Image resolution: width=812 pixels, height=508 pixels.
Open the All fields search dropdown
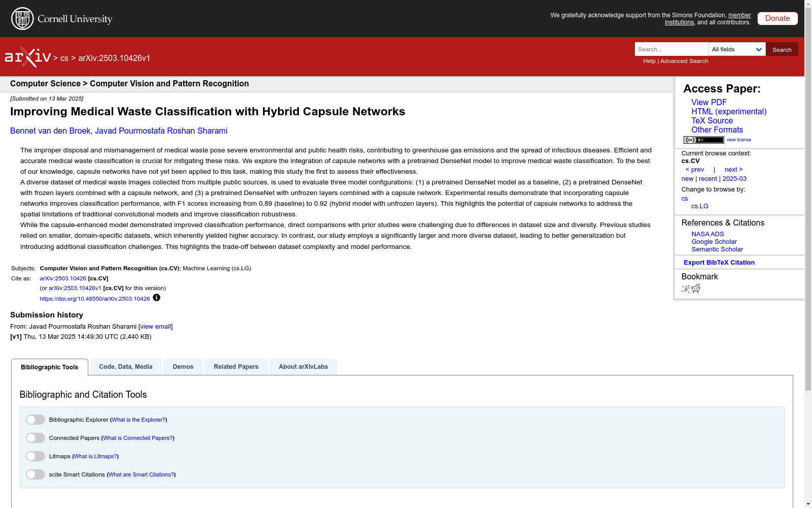[737, 49]
